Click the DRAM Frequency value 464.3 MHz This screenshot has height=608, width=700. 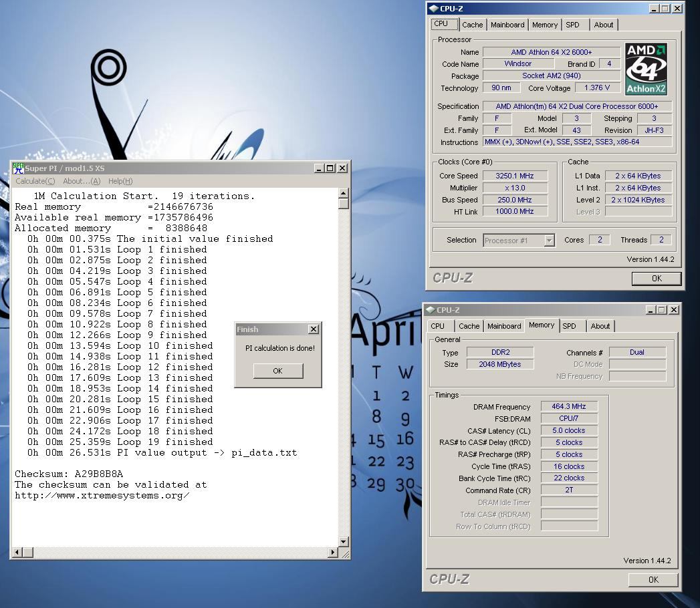tap(569, 406)
